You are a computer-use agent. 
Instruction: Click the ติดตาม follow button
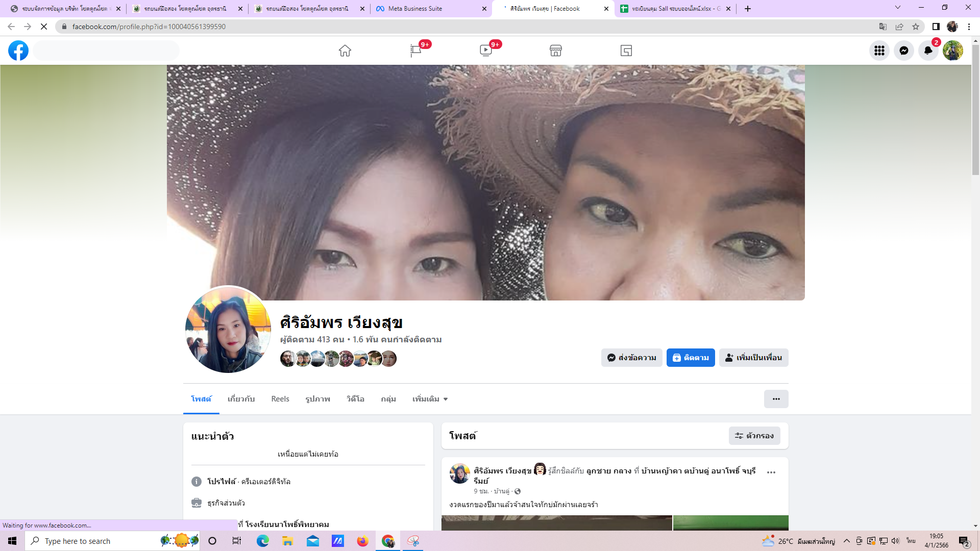pos(690,358)
